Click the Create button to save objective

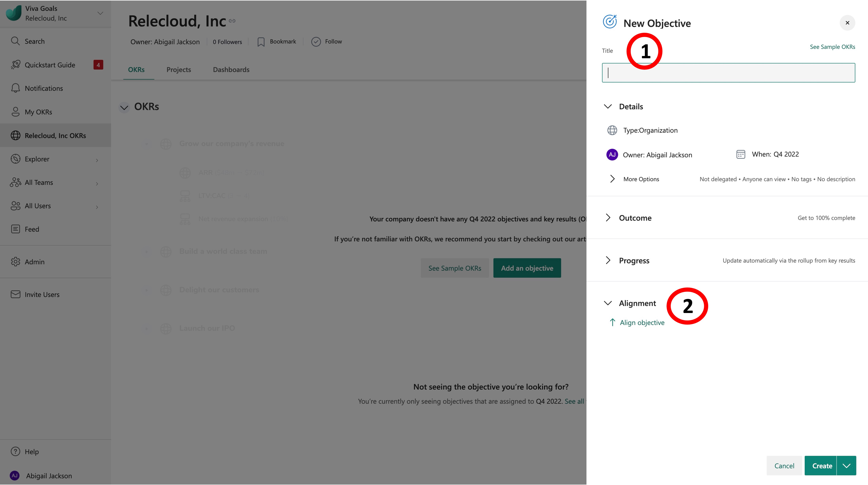(x=821, y=465)
